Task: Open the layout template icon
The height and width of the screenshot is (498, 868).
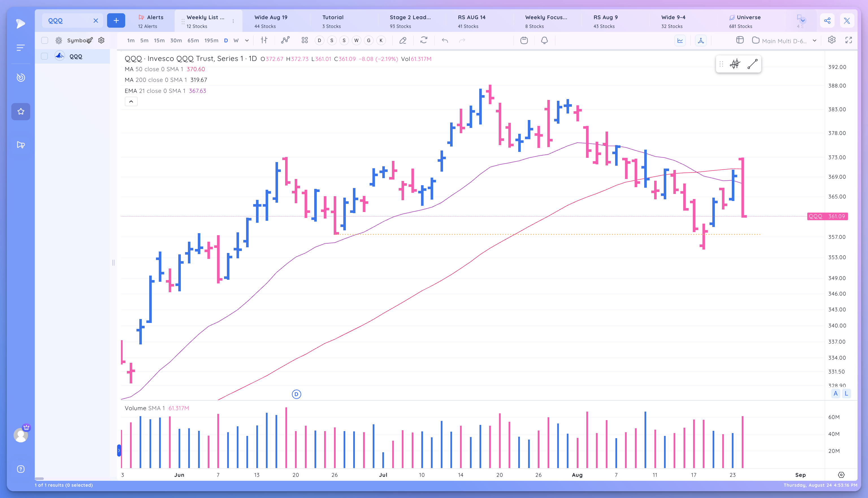Action: click(740, 40)
